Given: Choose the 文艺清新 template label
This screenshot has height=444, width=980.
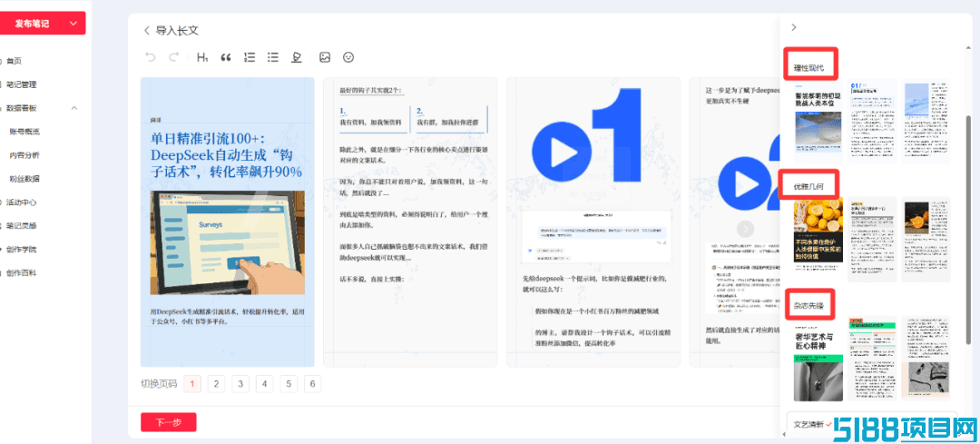Looking at the screenshot, I should 808,423.
